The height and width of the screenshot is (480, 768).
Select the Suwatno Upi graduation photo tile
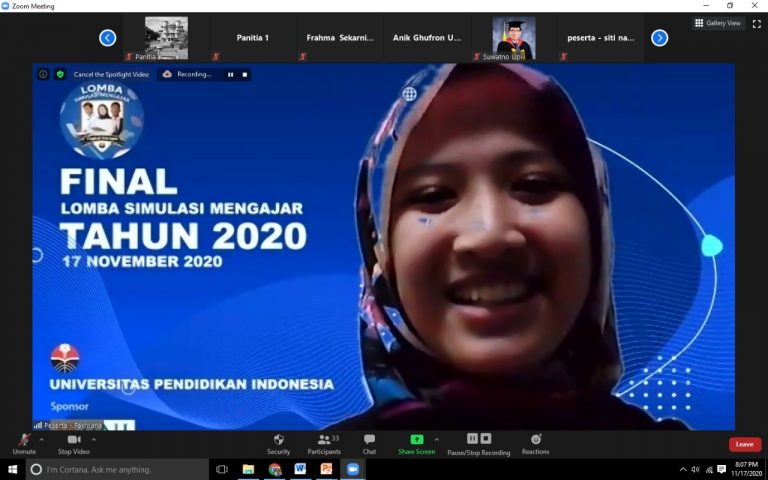tap(514, 38)
